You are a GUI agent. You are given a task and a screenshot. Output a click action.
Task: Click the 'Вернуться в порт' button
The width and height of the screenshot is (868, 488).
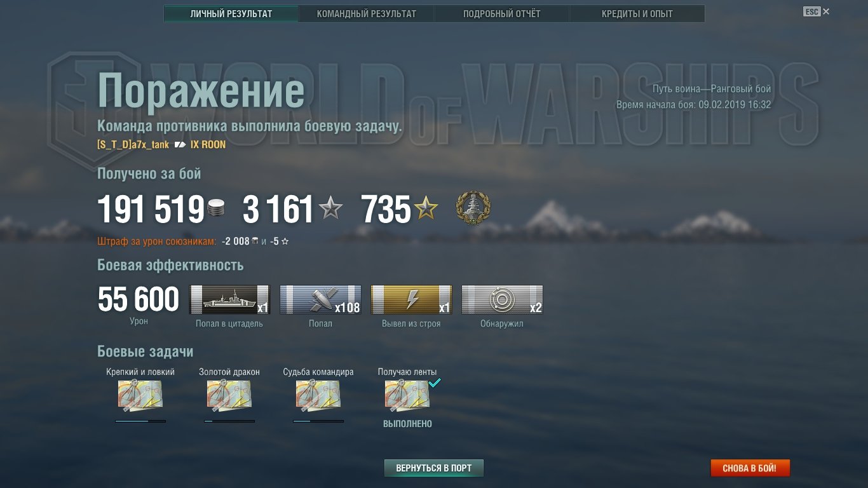(434, 468)
